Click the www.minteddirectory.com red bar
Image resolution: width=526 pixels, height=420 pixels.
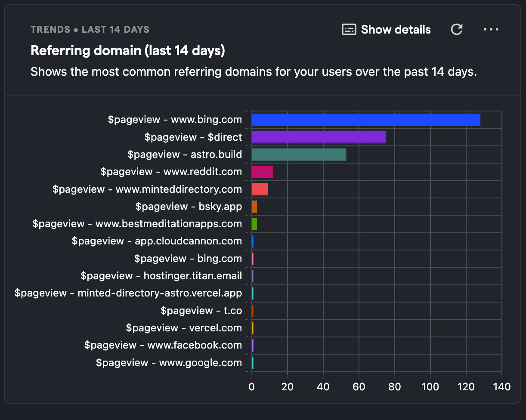pyautogui.click(x=260, y=189)
